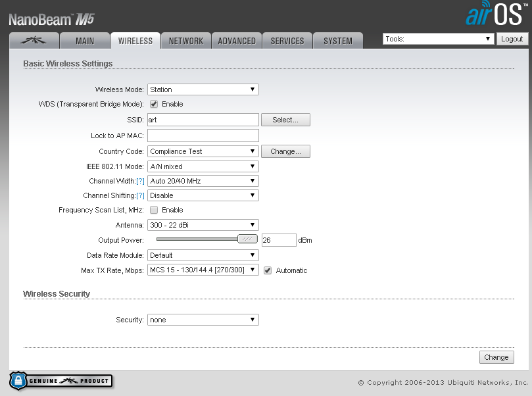Image resolution: width=532 pixels, height=396 pixels.
Task: Open the Antenna dropdown
Action: point(203,225)
